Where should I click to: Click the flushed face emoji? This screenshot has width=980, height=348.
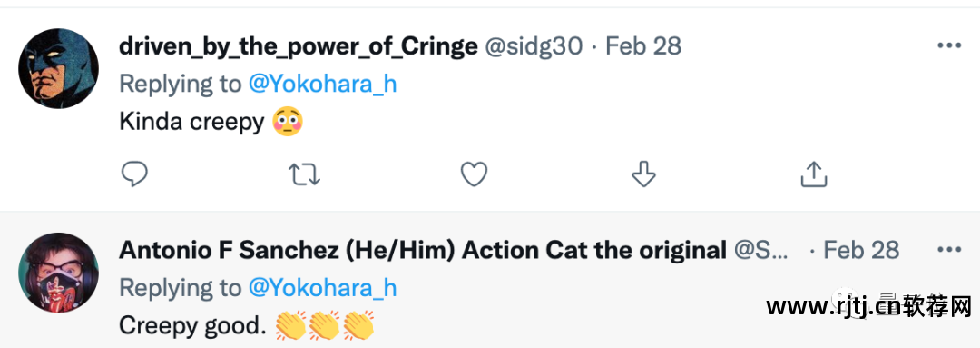(x=289, y=122)
